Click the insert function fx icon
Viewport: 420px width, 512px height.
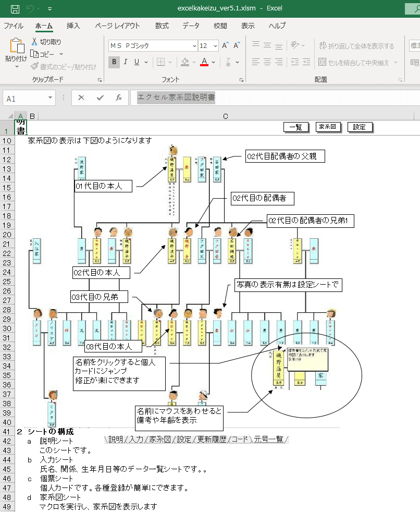tap(118, 97)
